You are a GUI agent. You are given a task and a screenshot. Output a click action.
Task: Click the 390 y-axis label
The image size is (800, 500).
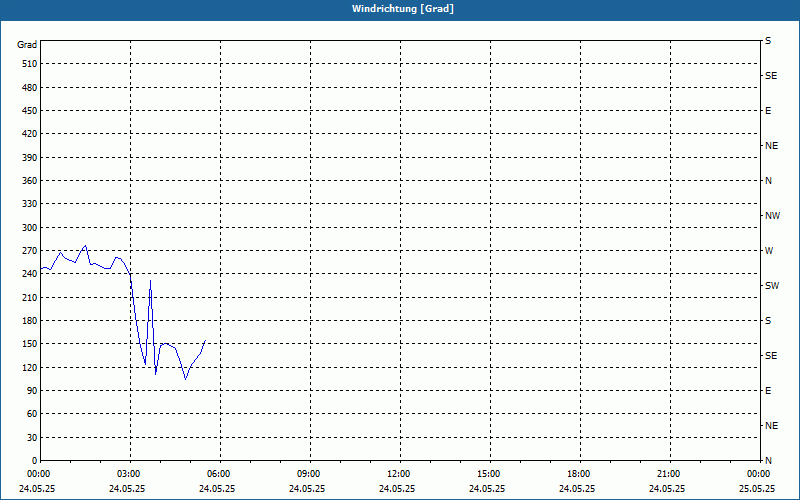[x=30, y=158]
